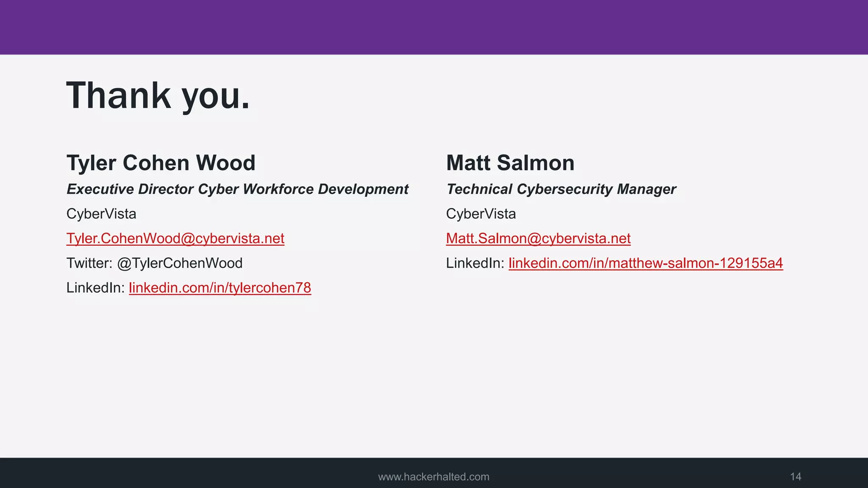Click 'Executive Director Cyber Workforce Development' title
Image resolution: width=868 pixels, height=488 pixels.
coord(237,189)
